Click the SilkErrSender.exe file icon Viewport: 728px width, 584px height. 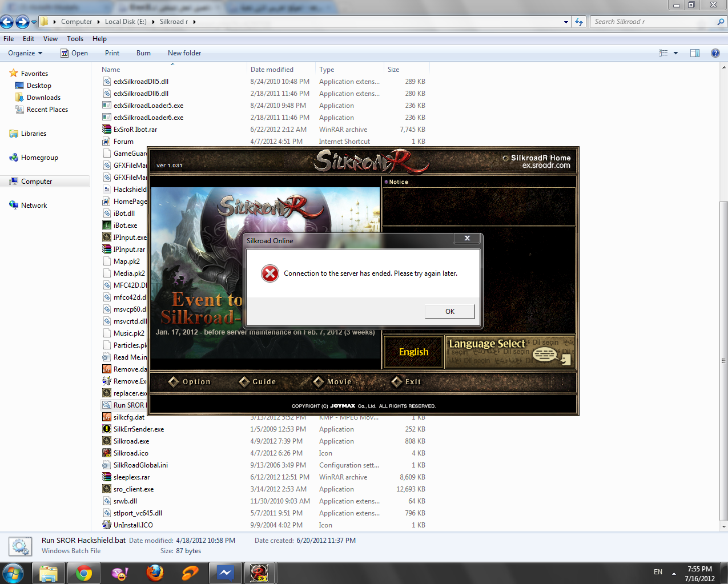coord(107,429)
